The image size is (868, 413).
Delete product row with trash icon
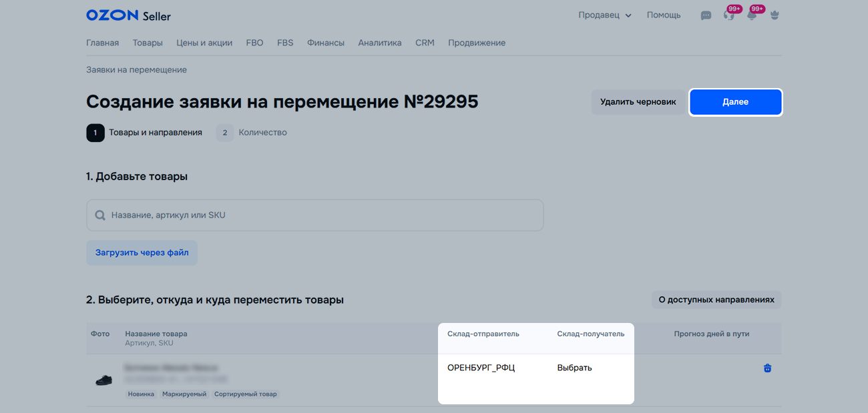pos(767,368)
